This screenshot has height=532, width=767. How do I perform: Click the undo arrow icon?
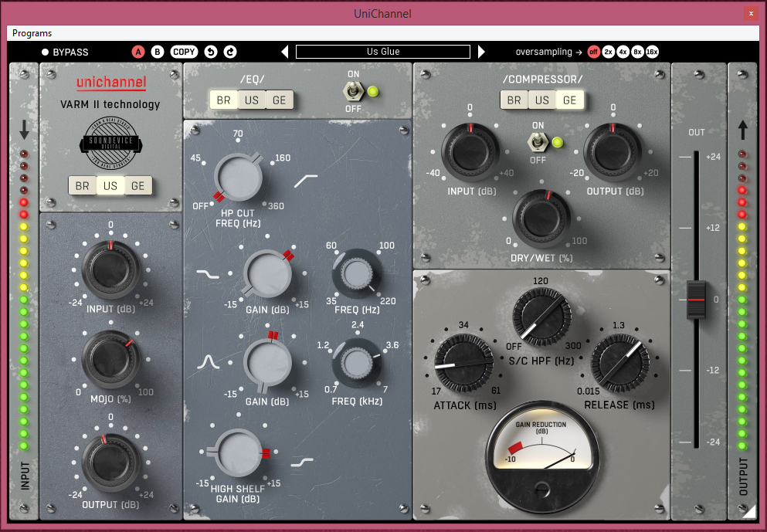coord(211,52)
